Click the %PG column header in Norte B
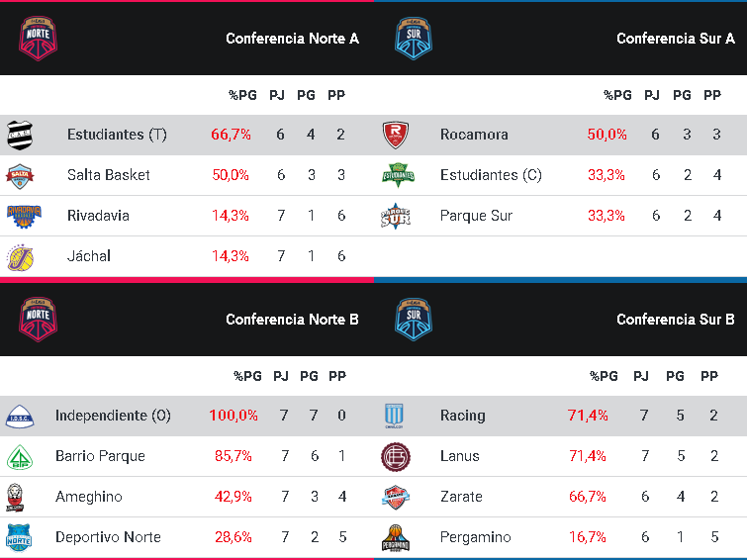Screen dimensions: 747x560 point(245,376)
